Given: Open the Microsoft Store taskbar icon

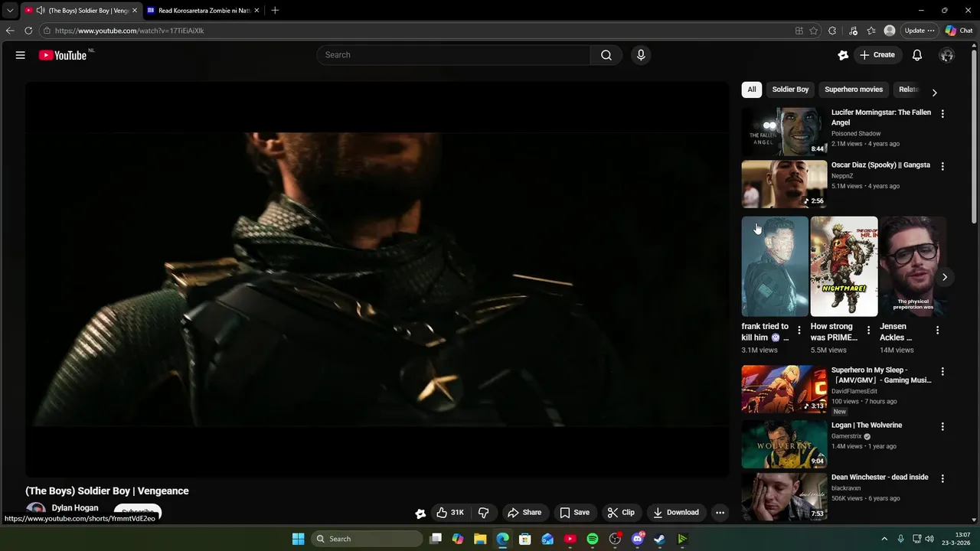Looking at the screenshot, I should click(x=525, y=539).
